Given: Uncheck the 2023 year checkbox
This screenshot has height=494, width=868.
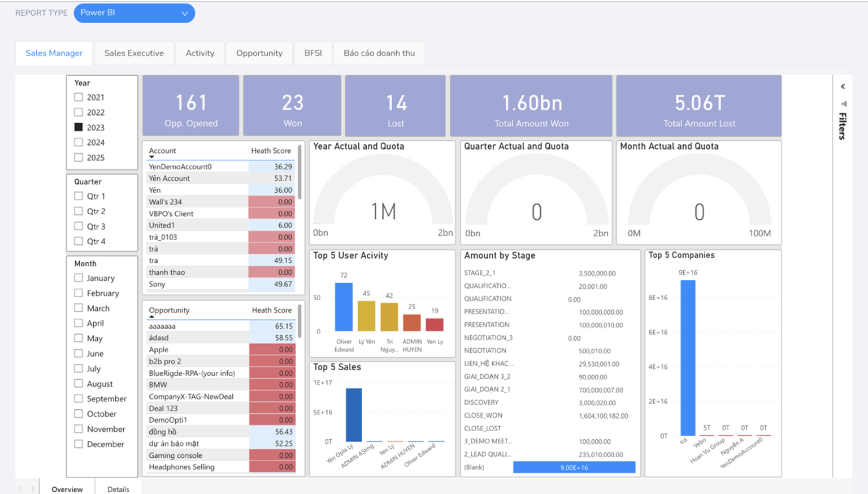Looking at the screenshot, I should [79, 127].
